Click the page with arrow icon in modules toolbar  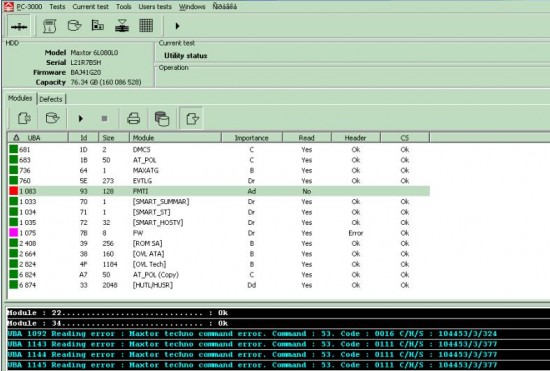point(192,118)
